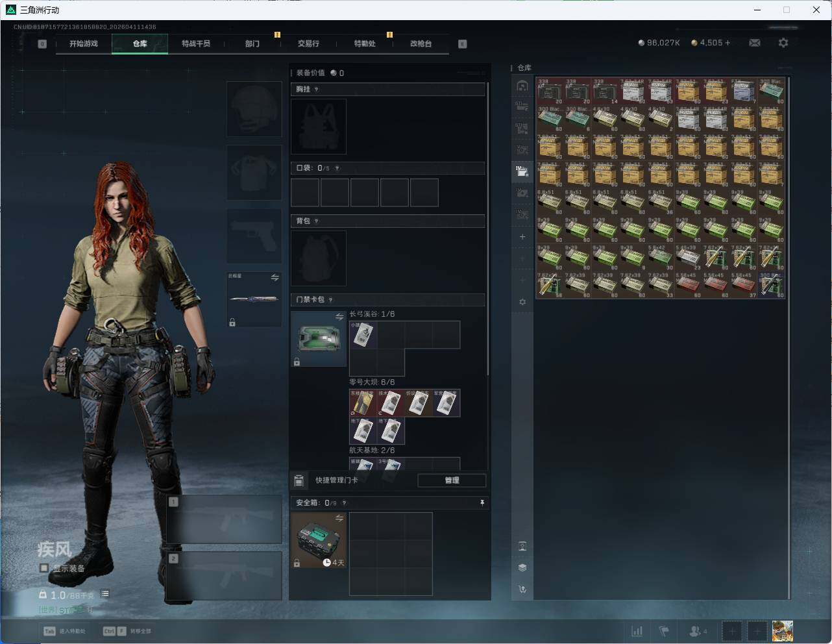Click the green door card case thumbnail
Viewport: 832px width, 644px height.
click(x=319, y=339)
